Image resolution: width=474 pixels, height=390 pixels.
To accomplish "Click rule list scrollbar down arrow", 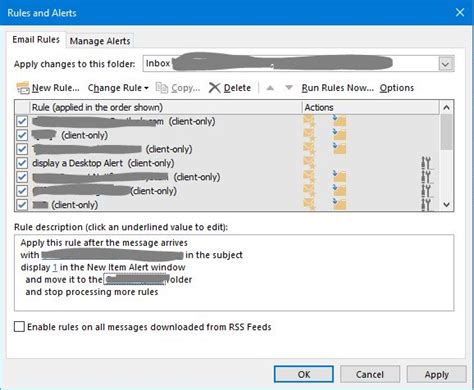I will pos(446,204).
